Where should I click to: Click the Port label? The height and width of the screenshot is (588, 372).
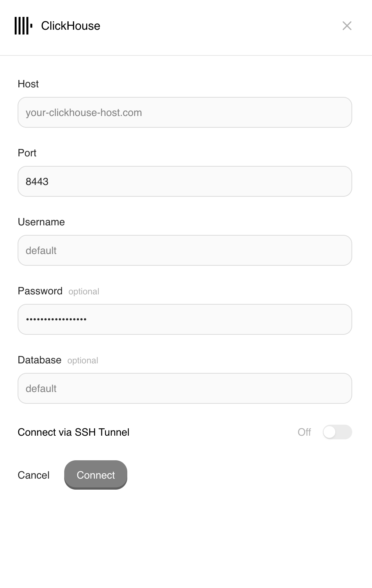tap(27, 153)
